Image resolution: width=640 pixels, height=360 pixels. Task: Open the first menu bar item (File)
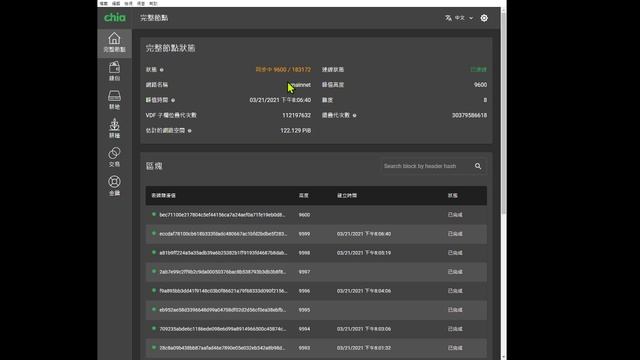tap(104, 3)
